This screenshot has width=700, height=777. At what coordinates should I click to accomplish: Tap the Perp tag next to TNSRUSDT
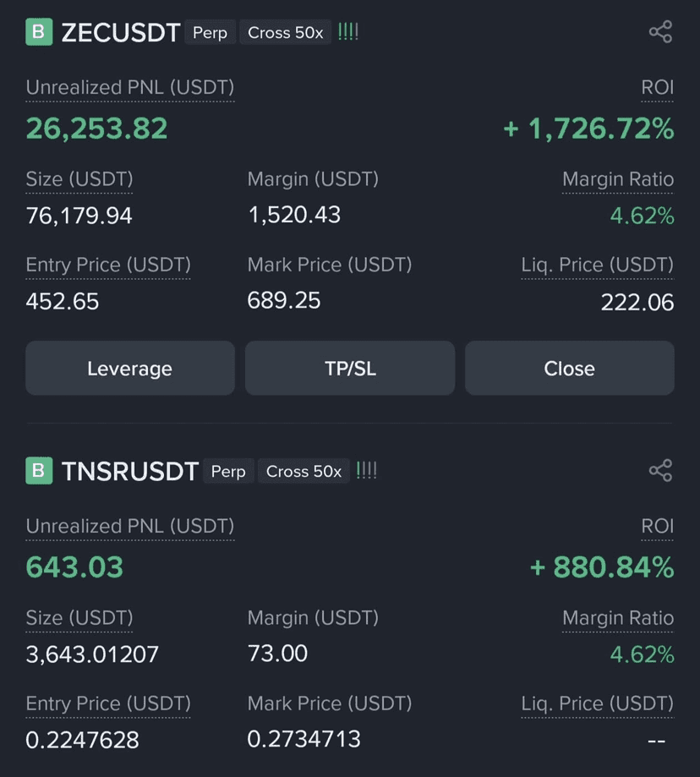(228, 471)
